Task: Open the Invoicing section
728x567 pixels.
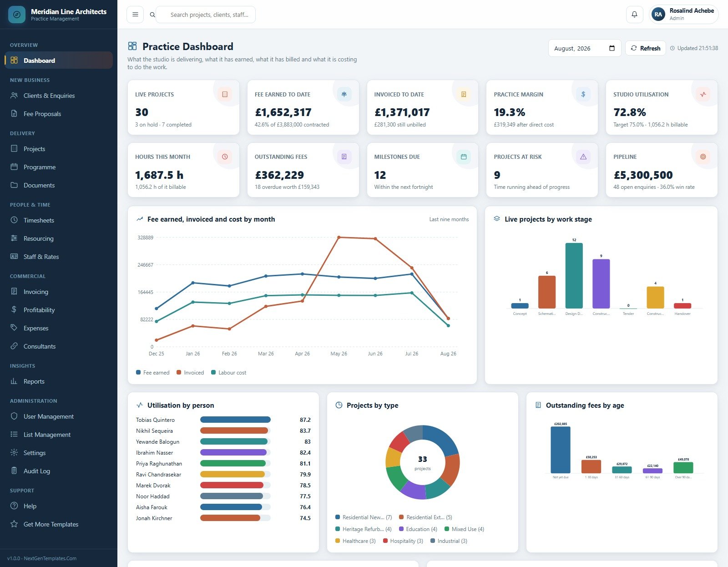Action: 59,292
